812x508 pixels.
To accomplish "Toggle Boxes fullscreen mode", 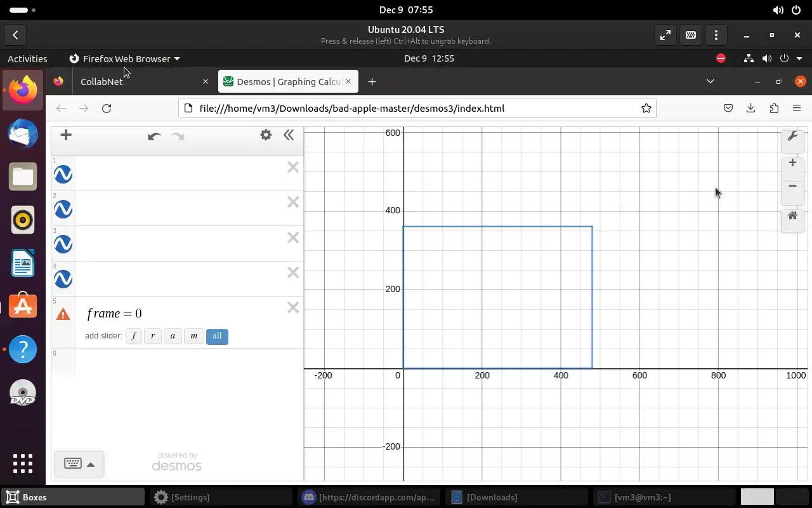I will pyautogui.click(x=665, y=36).
